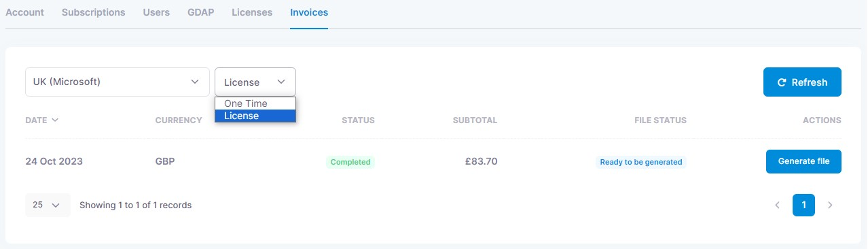868x249 pixels.
Task: Switch to the Subscriptions tab
Action: pos(93,12)
